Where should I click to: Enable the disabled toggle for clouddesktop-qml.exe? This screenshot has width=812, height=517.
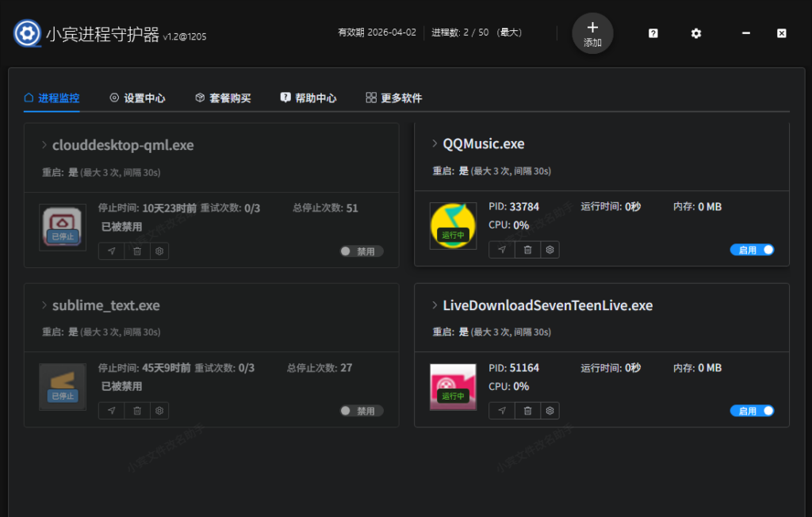click(x=362, y=250)
